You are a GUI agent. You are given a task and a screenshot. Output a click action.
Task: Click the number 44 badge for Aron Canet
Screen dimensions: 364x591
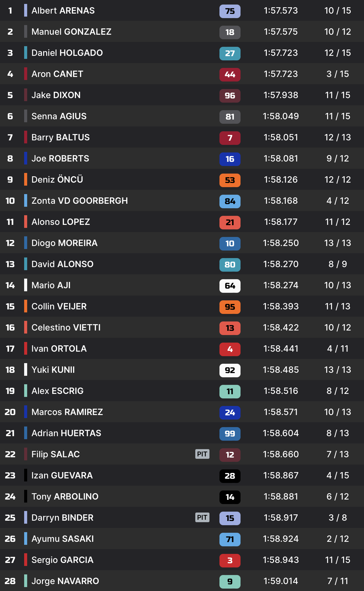click(230, 75)
